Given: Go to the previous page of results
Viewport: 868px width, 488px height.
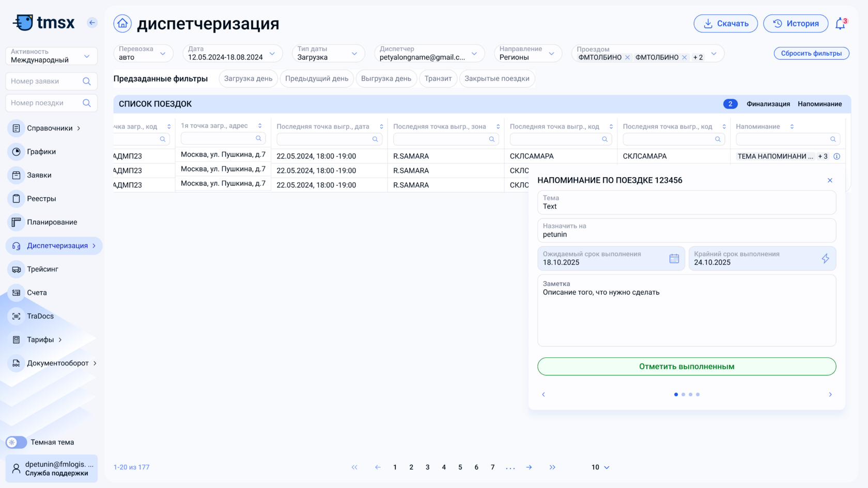Looking at the screenshot, I should pos(378,467).
